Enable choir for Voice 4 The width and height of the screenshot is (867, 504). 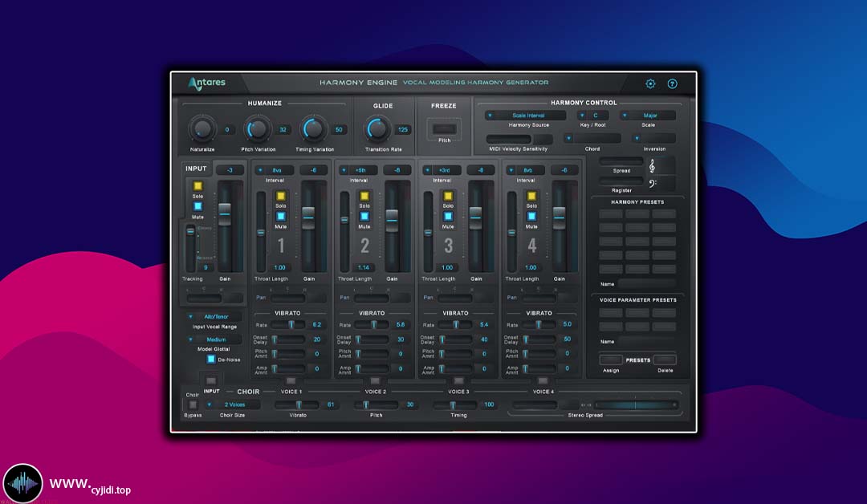tap(543, 380)
